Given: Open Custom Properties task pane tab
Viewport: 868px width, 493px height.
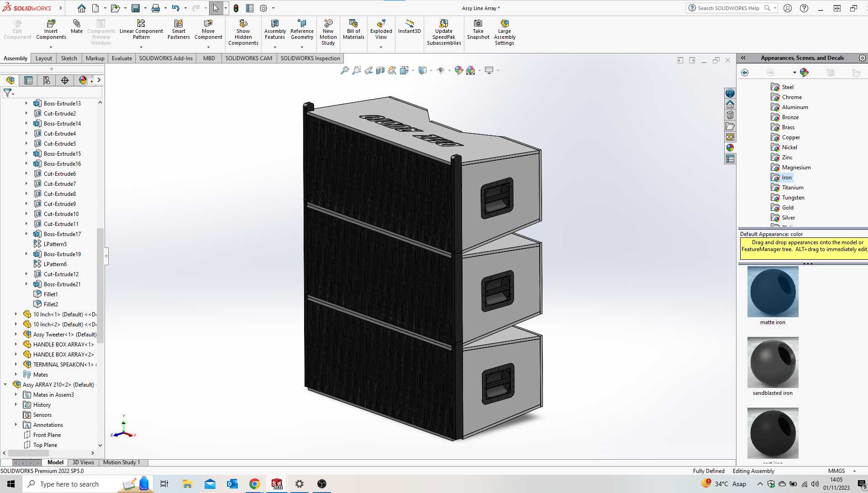Looking at the screenshot, I should pyautogui.click(x=730, y=159).
